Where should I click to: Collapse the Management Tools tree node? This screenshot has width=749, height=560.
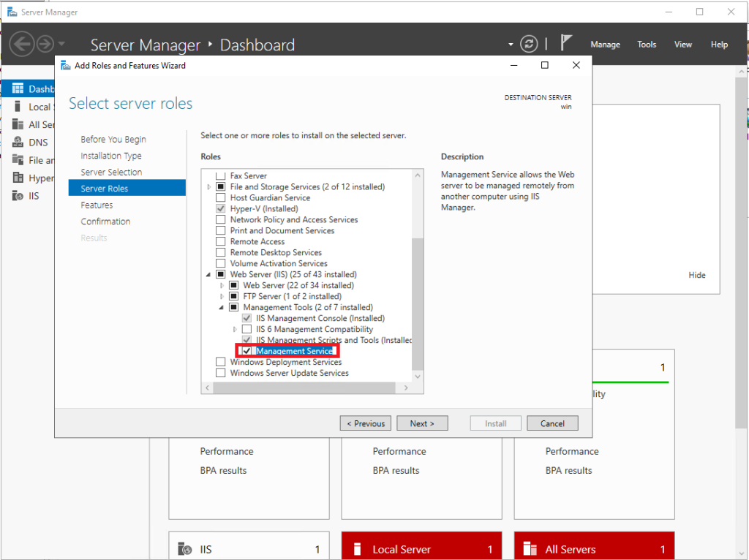click(x=222, y=307)
